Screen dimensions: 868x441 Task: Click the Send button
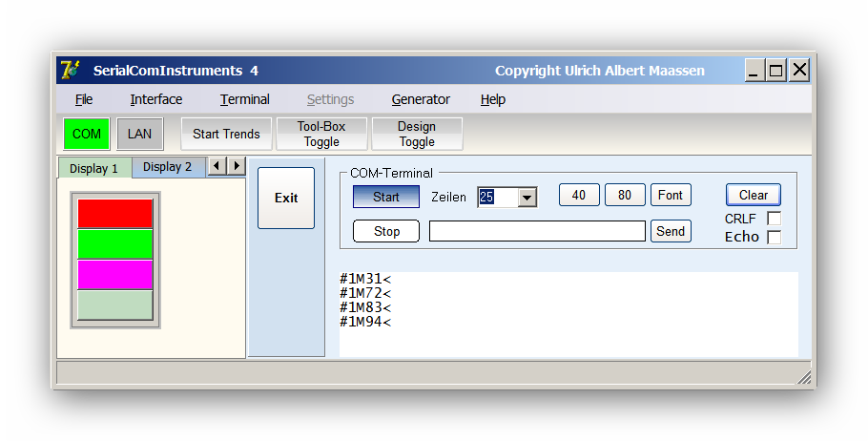click(x=671, y=231)
